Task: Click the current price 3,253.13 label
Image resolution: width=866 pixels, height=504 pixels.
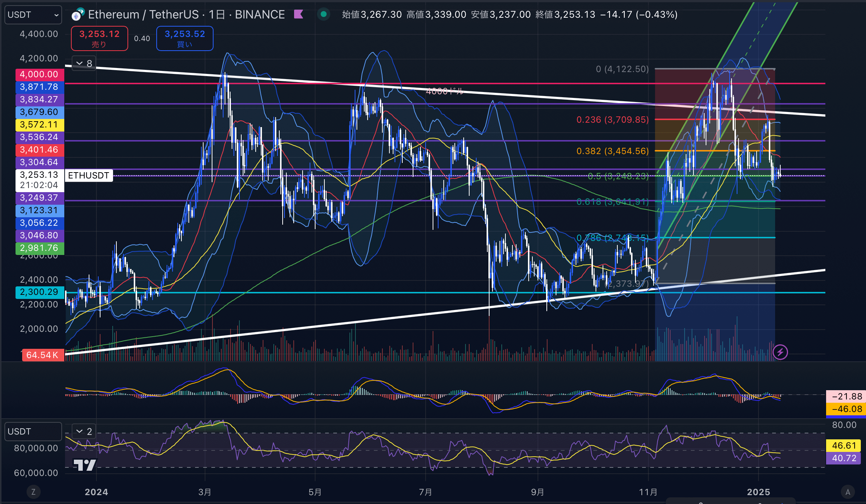Action: coord(40,180)
